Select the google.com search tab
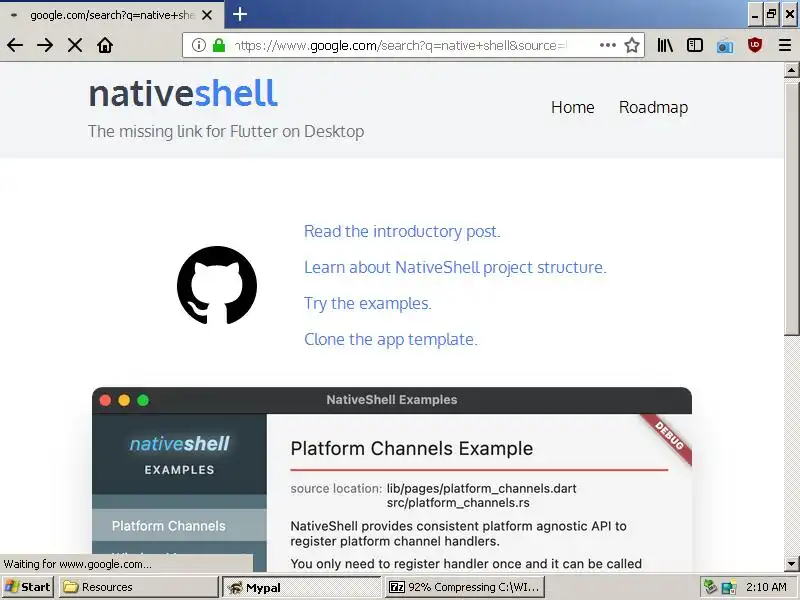 click(x=111, y=15)
